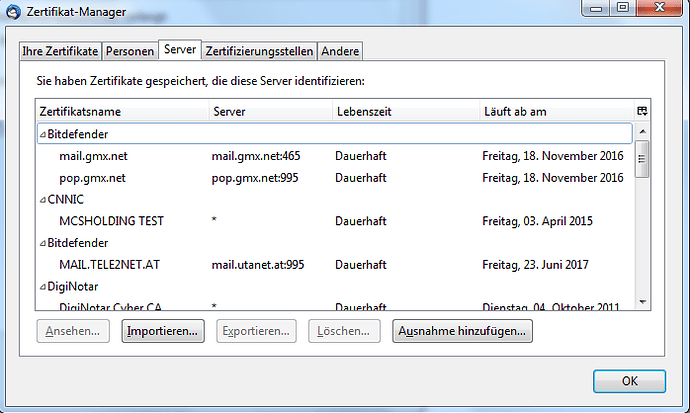Image resolution: width=690 pixels, height=413 pixels.
Task: Collapse the first Bitdefender group
Action: tap(43, 135)
